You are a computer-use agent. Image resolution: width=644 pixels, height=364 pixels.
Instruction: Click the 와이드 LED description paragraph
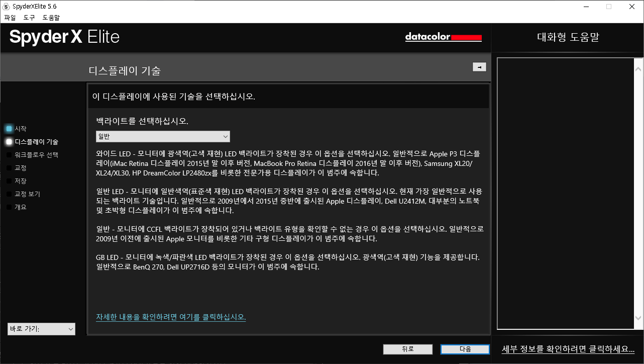pyautogui.click(x=288, y=163)
